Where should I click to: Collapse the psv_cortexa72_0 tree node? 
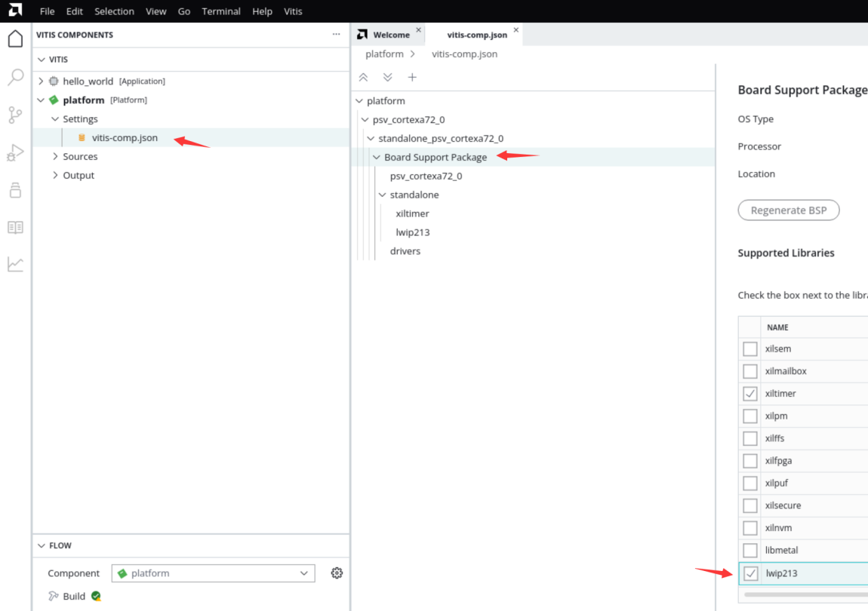[x=365, y=119]
